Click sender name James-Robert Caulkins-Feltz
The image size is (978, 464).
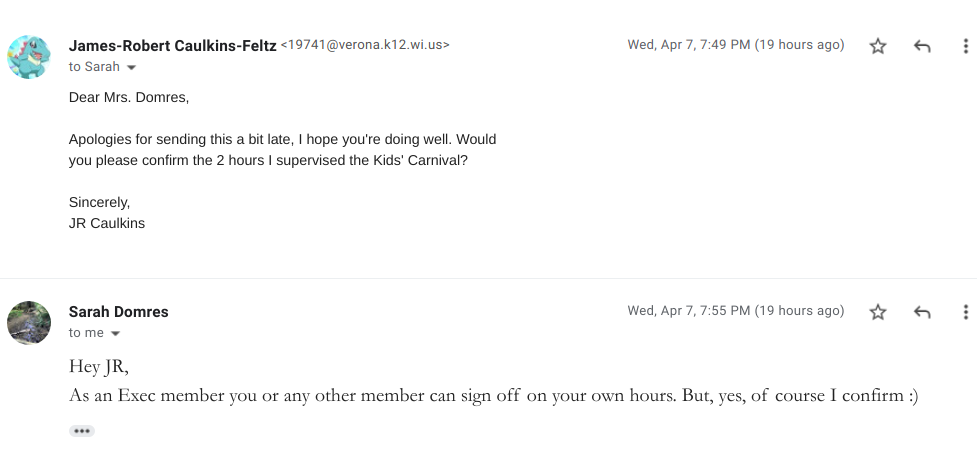coord(172,45)
